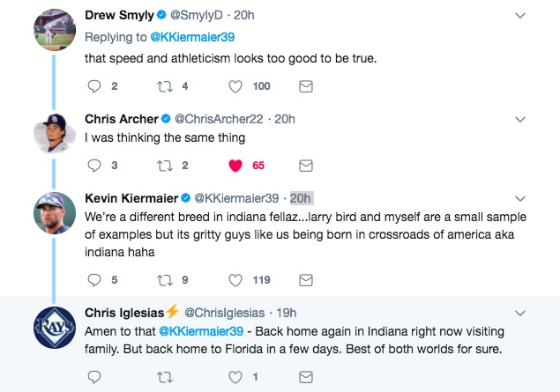
Task: Reply to Chris Archer's tweet
Action: pos(96,165)
